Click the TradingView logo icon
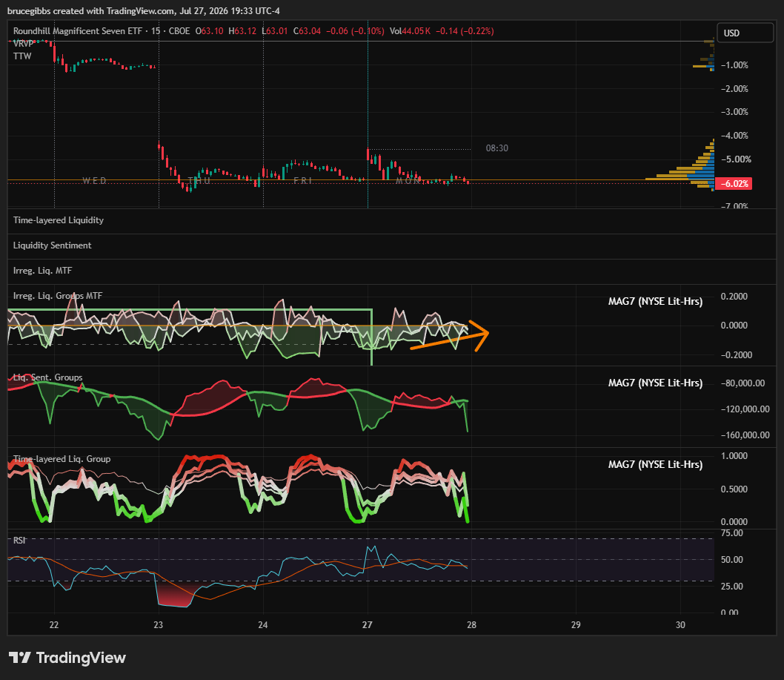Screen dimensions: 784x680 pyautogui.click(x=20, y=658)
